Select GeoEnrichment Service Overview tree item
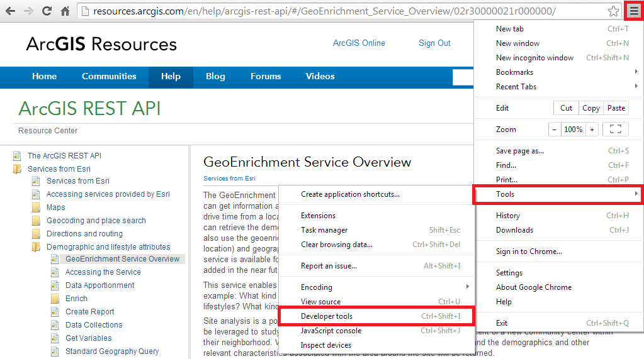This screenshot has width=644, height=359. pyautogui.click(x=122, y=259)
